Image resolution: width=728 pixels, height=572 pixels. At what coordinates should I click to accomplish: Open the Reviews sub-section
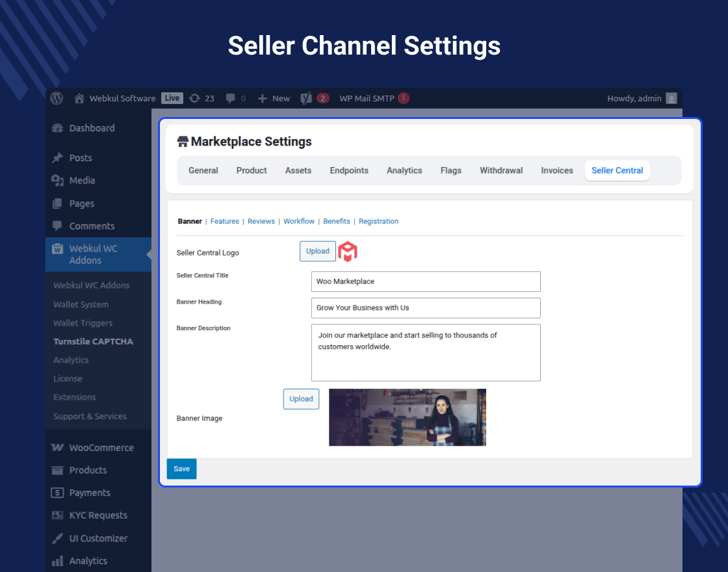coord(261,222)
